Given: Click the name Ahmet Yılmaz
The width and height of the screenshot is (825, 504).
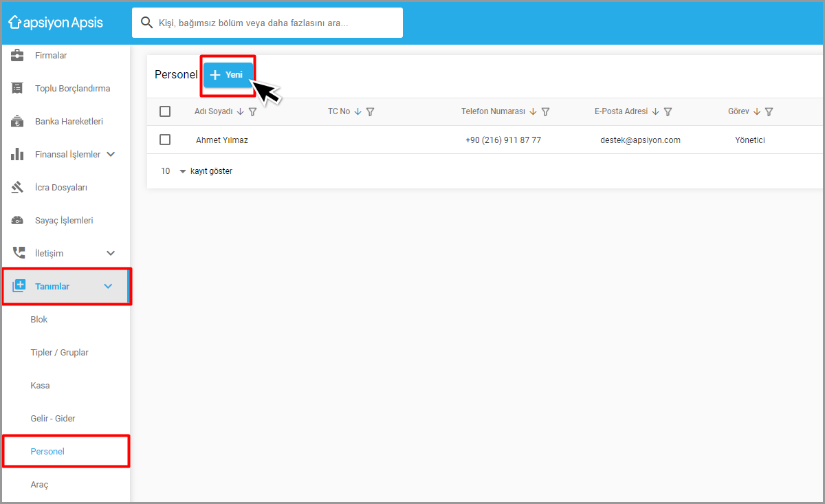Looking at the screenshot, I should 222,140.
